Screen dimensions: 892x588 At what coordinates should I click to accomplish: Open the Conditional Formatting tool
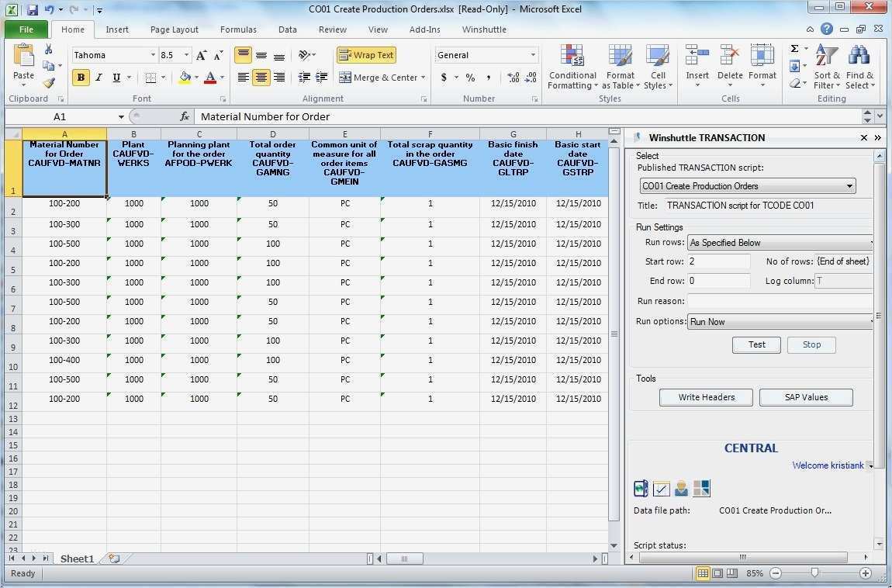572,68
